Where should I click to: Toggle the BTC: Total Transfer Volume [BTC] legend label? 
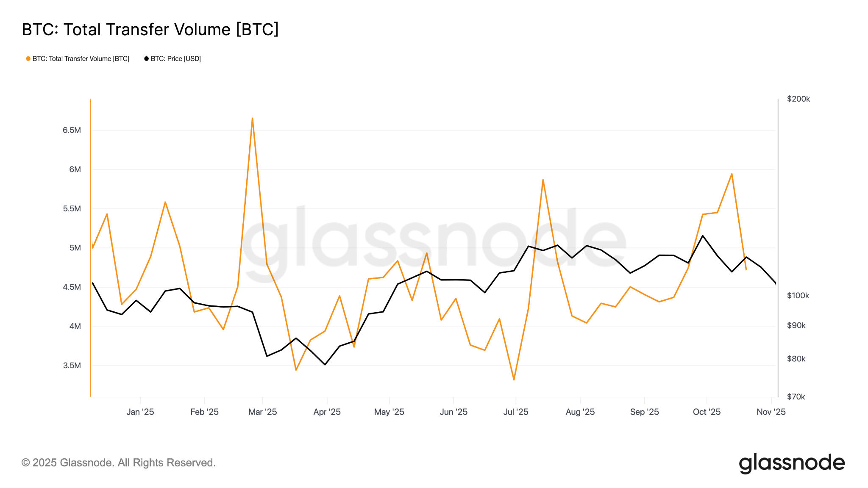[x=81, y=59]
